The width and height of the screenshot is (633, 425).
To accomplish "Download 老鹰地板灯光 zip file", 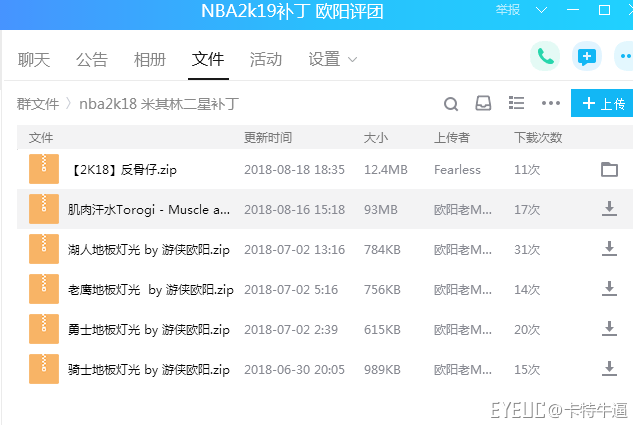I will 609,289.
